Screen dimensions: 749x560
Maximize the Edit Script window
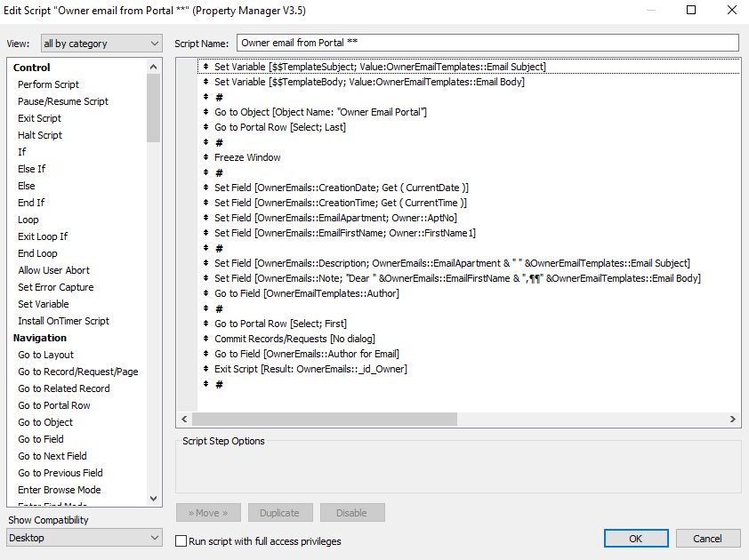(x=690, y=10)
